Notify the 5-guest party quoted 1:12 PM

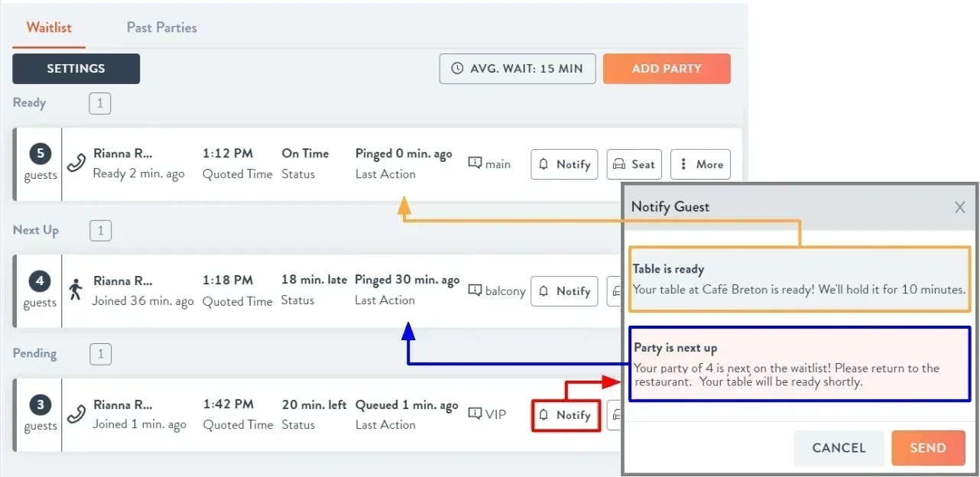[564, 164]
